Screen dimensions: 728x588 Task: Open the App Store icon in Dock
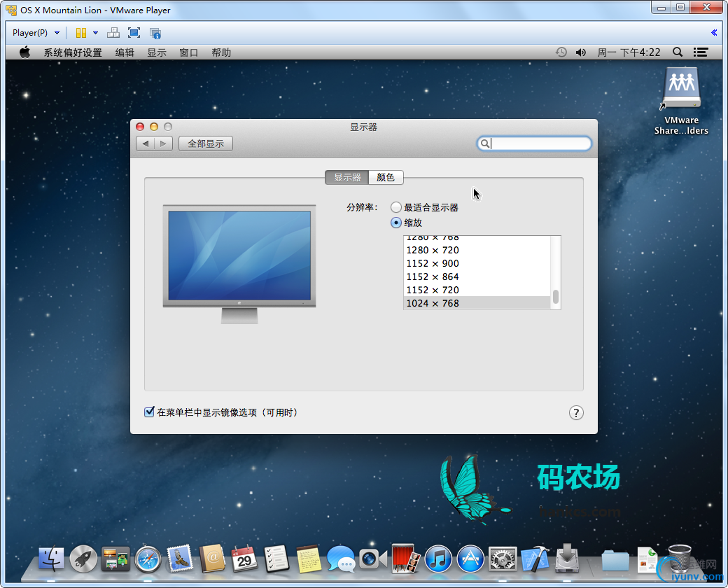tap(470, 559)
